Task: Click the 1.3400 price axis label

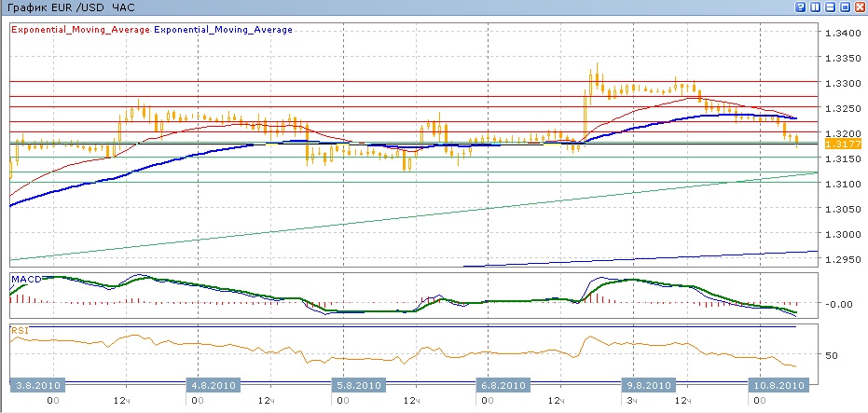Action: [x=843, y=34]
